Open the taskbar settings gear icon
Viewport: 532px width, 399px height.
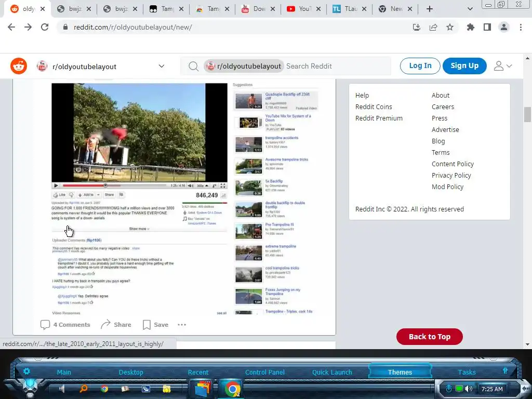[x=26, y=371]
